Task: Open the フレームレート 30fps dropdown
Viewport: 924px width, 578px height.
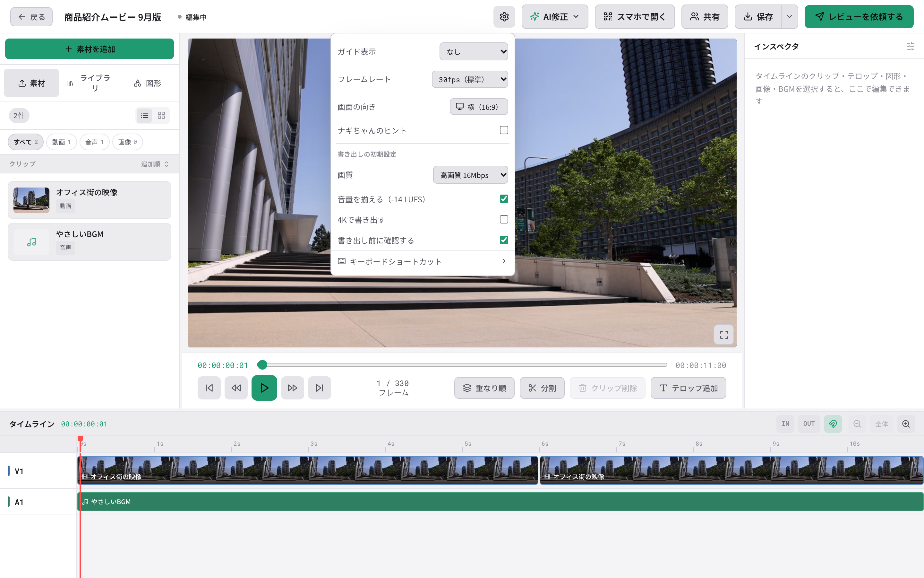Action: click(470, 80)
